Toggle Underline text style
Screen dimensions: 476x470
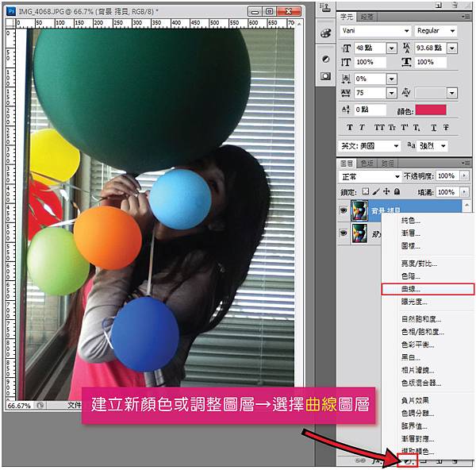[x=434, y=128]
